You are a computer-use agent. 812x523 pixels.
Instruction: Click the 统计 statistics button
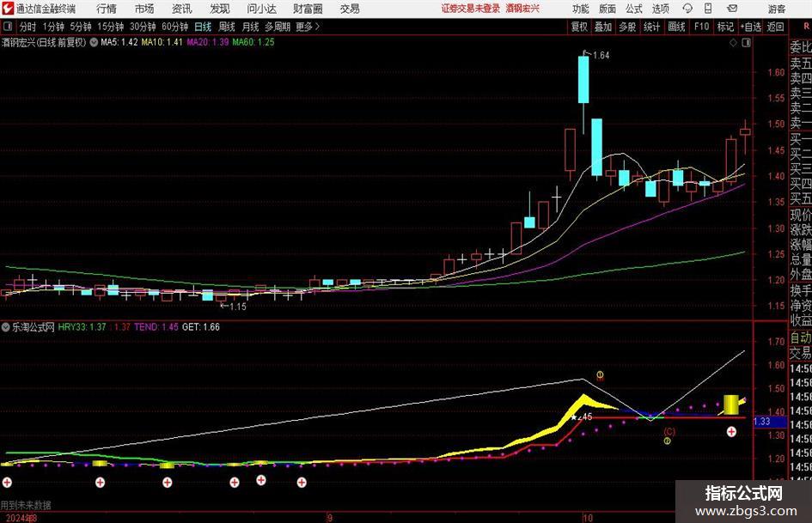click(x=651, y=27)
